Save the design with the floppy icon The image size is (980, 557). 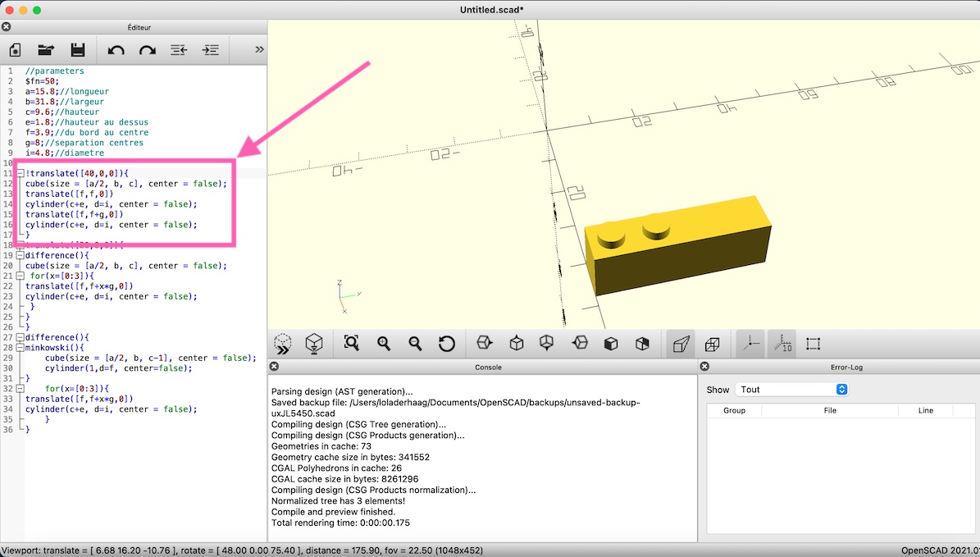[x=78, y=50]
